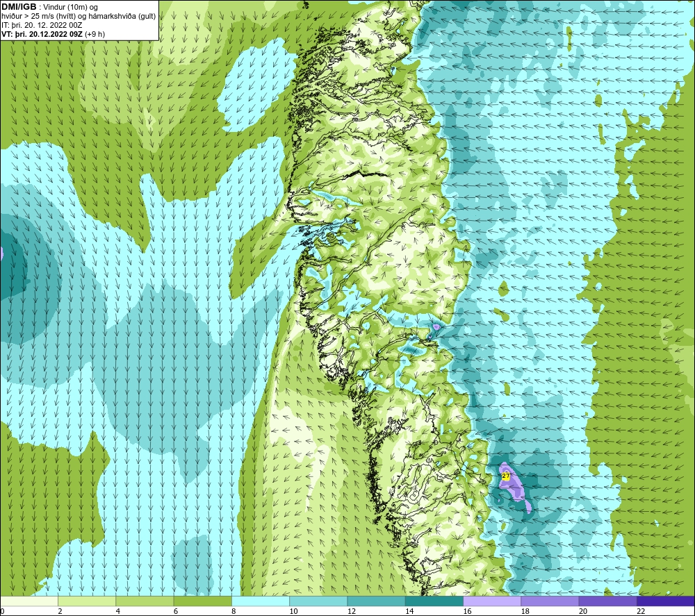Click the legend scale label '22'
Screen dimensions: 695x616
641,611
